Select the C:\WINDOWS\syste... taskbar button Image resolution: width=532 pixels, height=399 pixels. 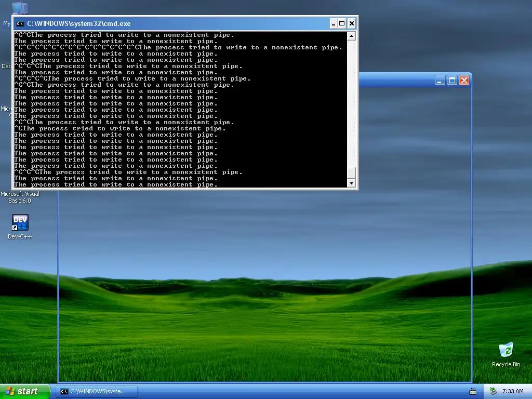point(97,391)
